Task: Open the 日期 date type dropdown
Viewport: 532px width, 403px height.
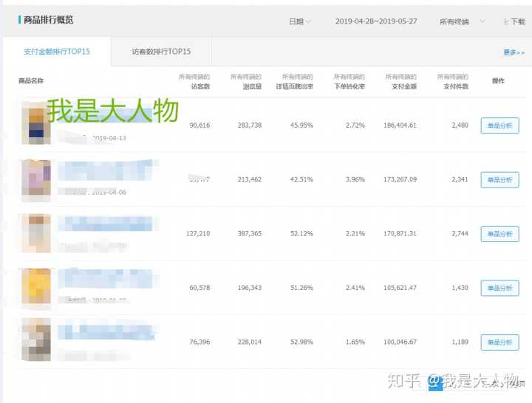Action: [299, 22]
